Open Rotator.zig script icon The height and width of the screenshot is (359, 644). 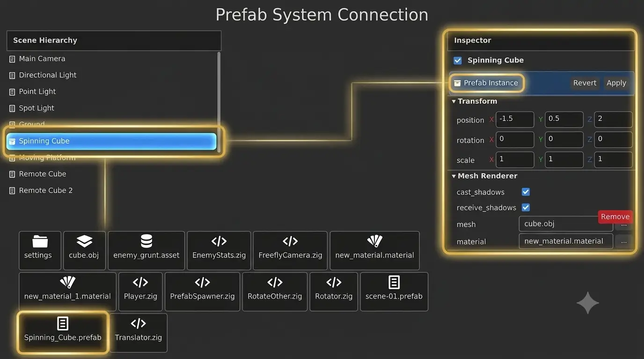coord(334,282)
